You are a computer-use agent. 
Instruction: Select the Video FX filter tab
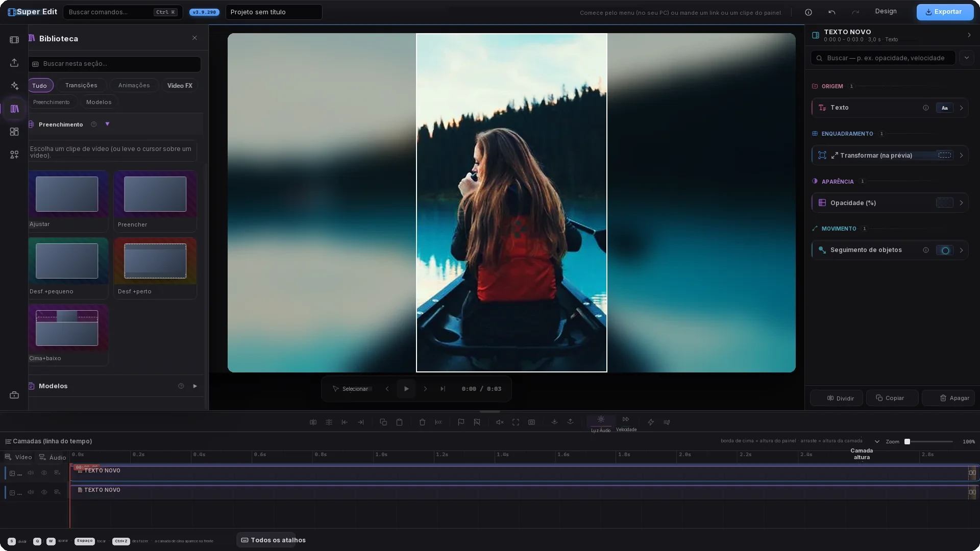[180, 86]
